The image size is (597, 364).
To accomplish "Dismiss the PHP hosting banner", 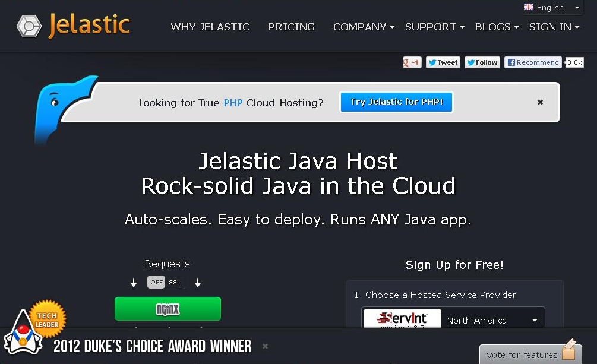I will tap(540, 102).
